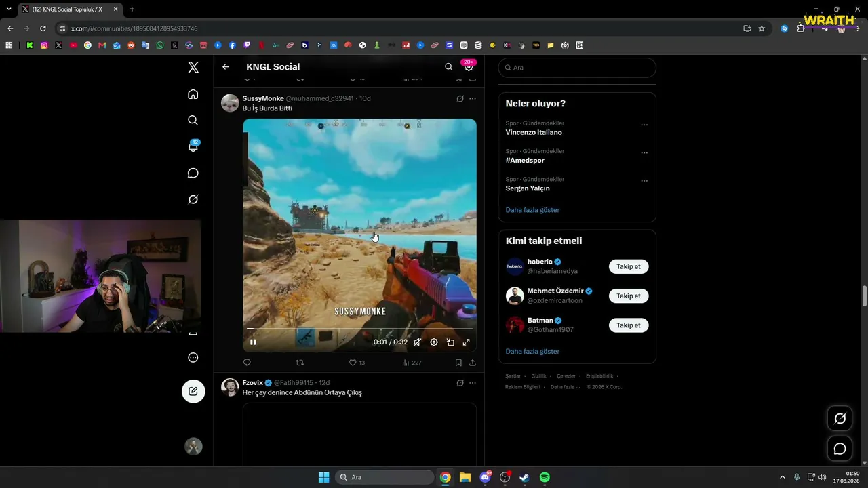This screenshot has height=488, width=868.
Task: Expand the video to fullscreen
Action: [x=466, y=342]
